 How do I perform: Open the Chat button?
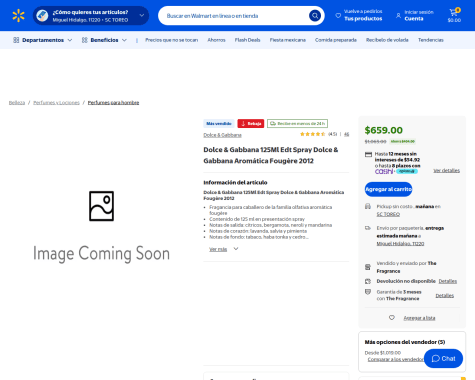coord(443,358)
